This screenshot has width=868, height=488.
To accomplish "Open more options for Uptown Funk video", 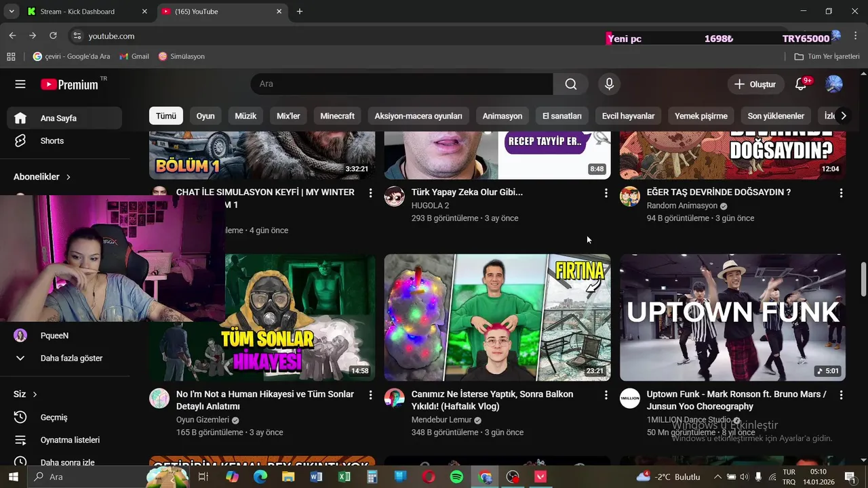I will point(841,394).
